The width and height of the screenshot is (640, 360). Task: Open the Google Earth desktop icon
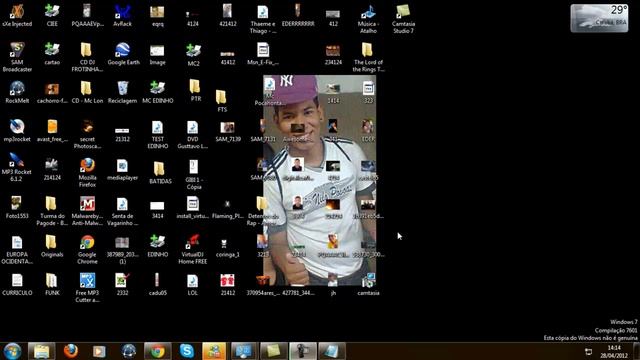(x=123, y=54)
